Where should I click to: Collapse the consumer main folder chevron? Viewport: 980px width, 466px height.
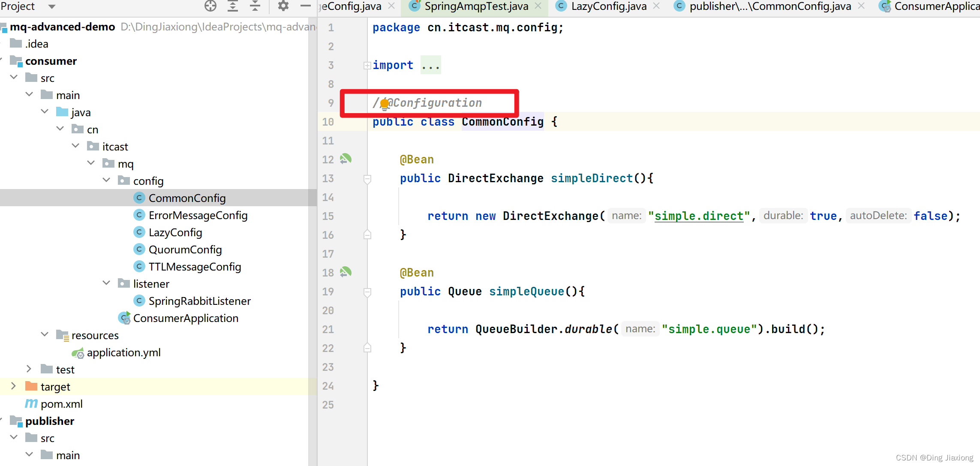pyautogui.click(x=29, y=94)
